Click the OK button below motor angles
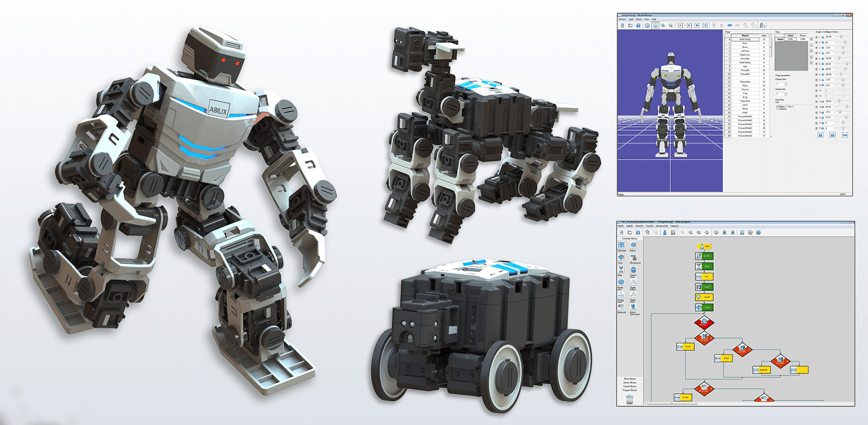 coord(845,135)
